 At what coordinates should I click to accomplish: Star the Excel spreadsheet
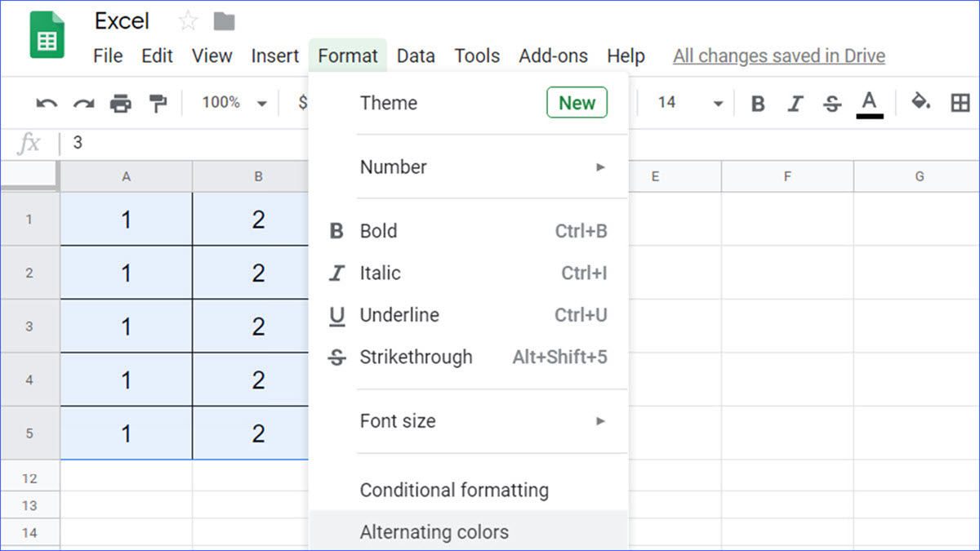[x=187, y=20]
